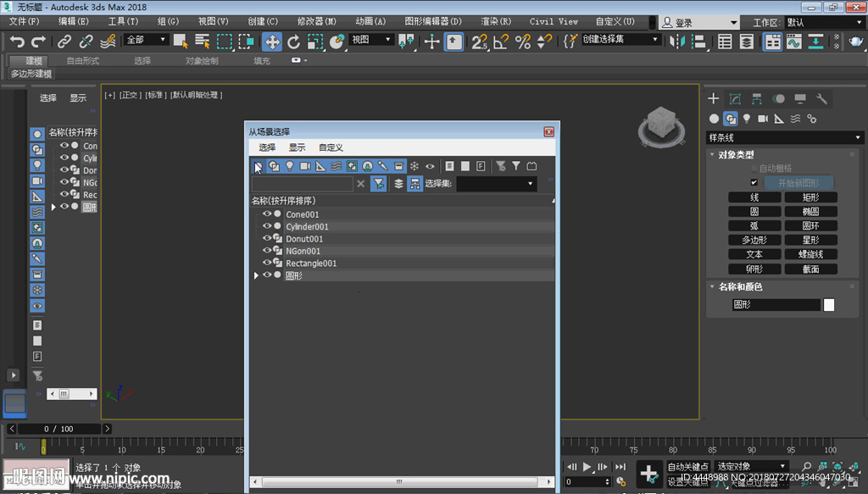
Task: Display Lights filter in Select From Scene dialog
Action: point(290,166)
